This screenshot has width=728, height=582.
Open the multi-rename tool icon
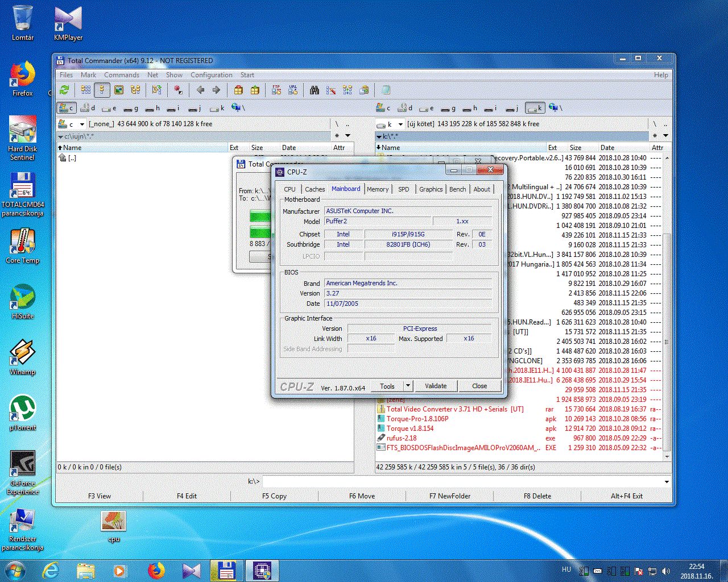pyautogui.click(x=331, y=90)
